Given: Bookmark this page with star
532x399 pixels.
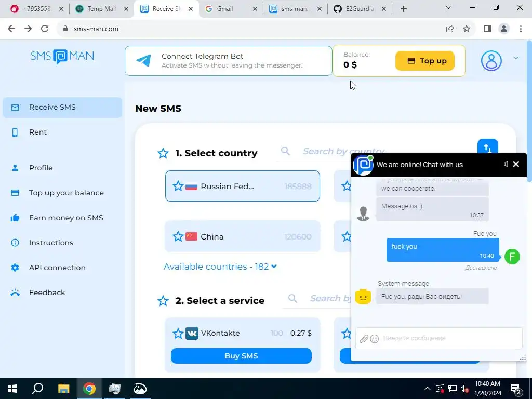Looking at the screenshot, I should pos(467,29).
